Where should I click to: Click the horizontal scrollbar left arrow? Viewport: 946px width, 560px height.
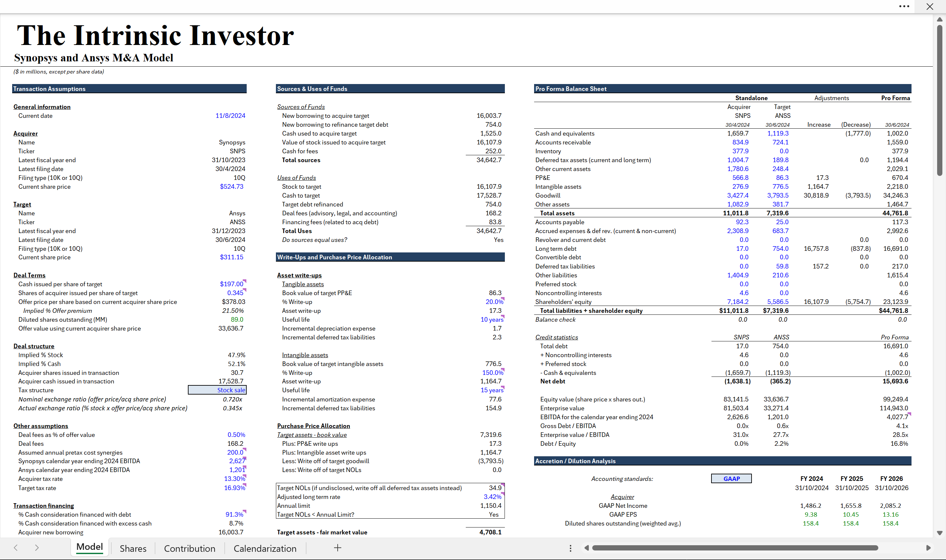(586, 548)
